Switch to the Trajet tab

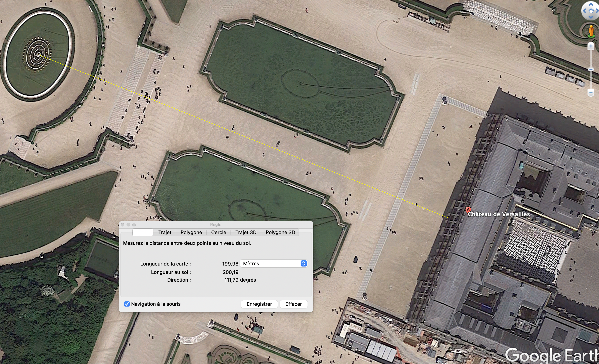165,232
